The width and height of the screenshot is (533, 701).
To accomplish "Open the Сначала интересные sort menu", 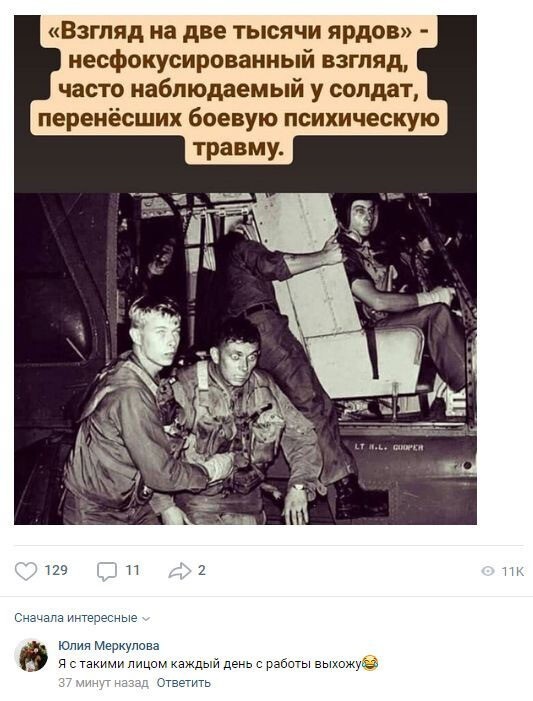I will [82, 618].
